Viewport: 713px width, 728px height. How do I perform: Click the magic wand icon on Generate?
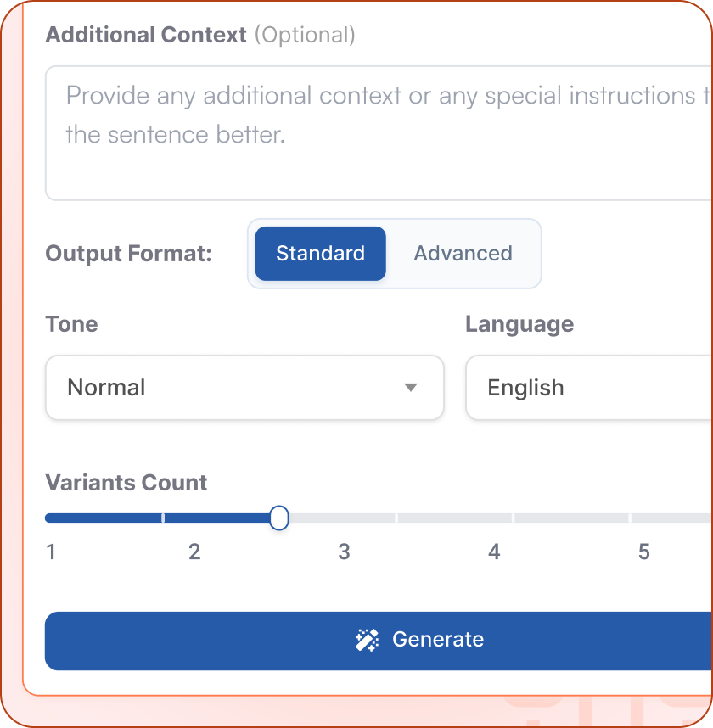click(x=367, y=640)
